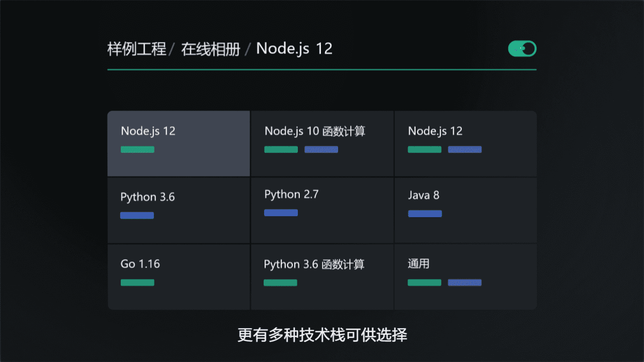Viewport: 644px width, 362px height.
Task: Open 在线相册 breadcrumb link
Action: click(x=211, y=49)
